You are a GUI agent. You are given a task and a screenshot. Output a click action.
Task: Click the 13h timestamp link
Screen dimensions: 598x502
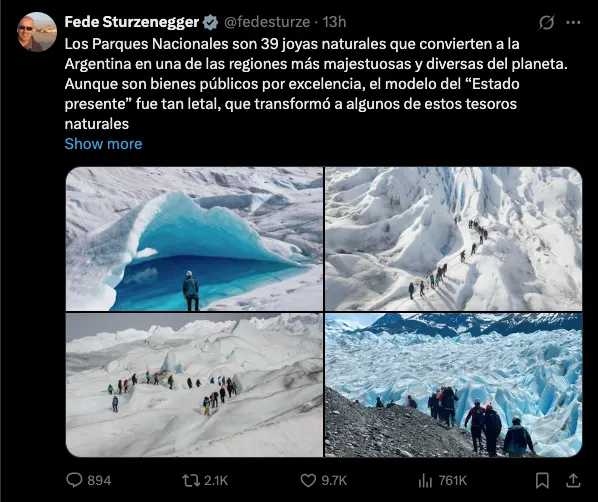click(x=334, y=22)
